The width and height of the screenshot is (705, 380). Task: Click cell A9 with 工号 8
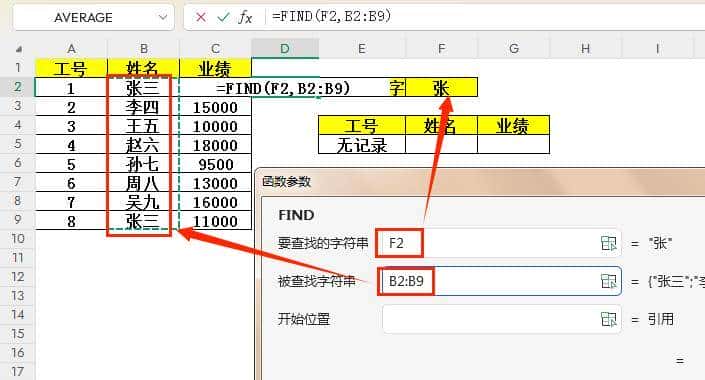coord(71,221)
